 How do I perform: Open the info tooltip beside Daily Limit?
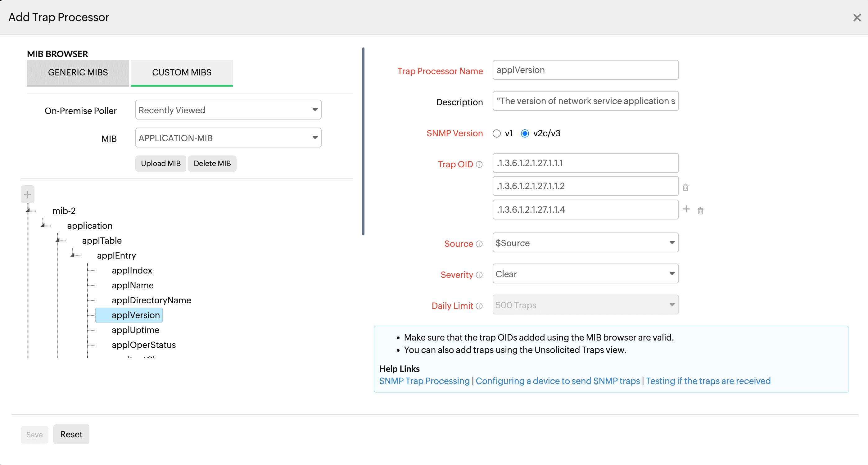pyautogui.click(x=480, y=306)
